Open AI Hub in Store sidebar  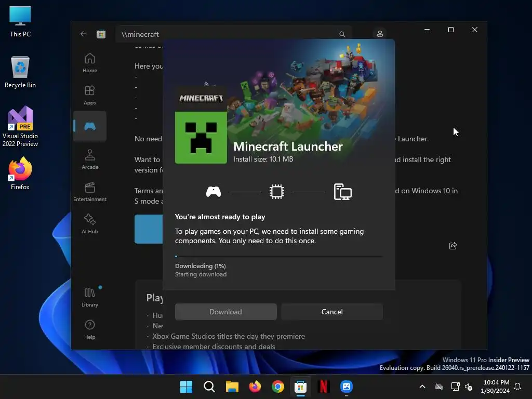pyautogui.click(x=90, y=224)
